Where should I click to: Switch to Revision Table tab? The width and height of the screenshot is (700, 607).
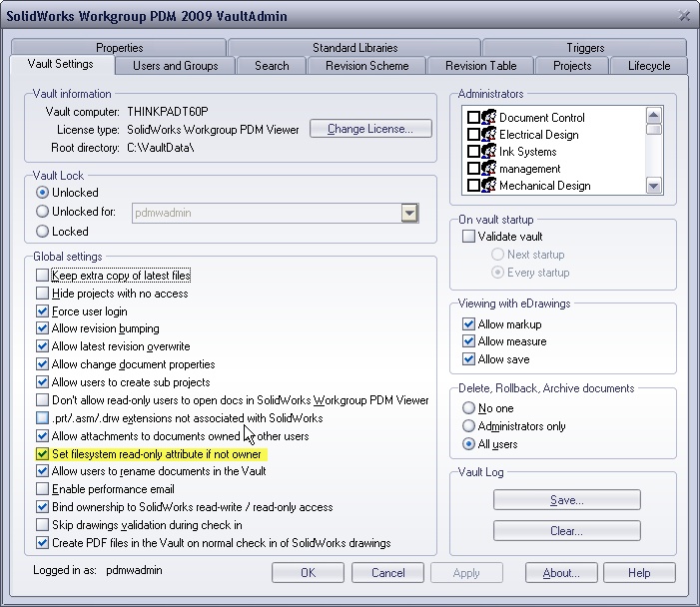[x=480, y=66]
